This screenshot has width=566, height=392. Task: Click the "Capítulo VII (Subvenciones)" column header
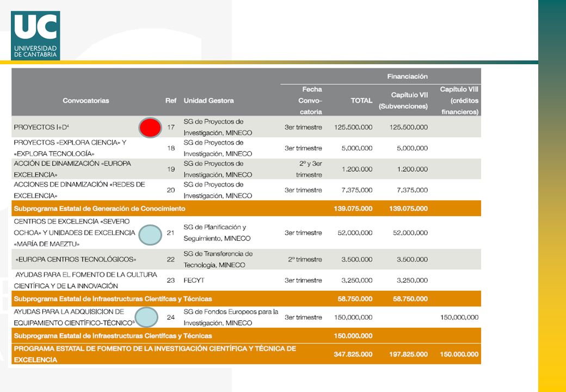pos(403,101)
